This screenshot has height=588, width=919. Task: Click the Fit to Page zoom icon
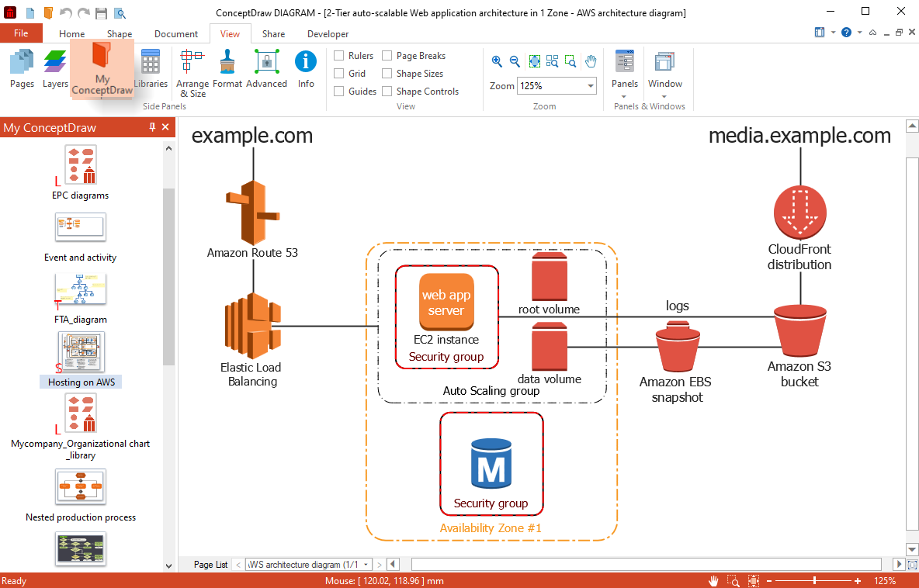[534, 61]
